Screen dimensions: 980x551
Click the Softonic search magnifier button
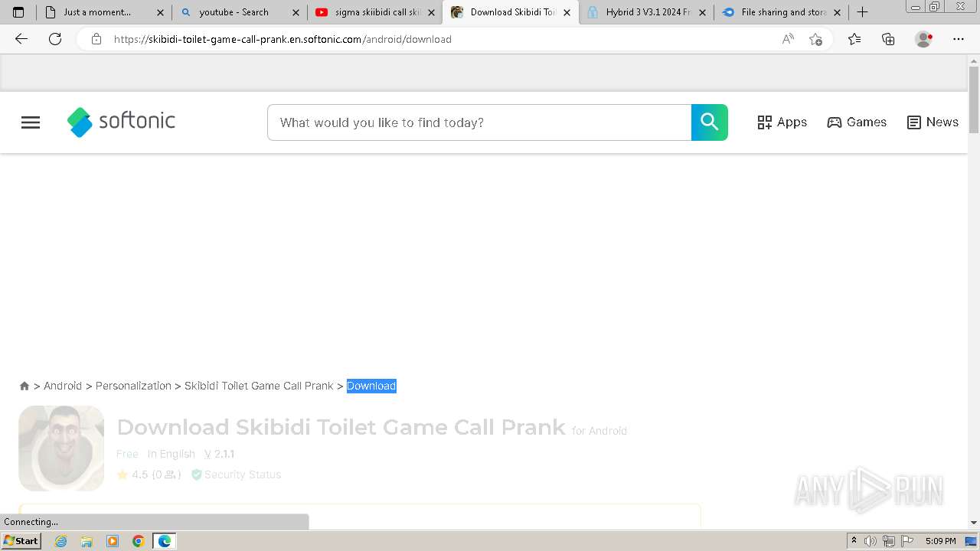tap(710, 122)
